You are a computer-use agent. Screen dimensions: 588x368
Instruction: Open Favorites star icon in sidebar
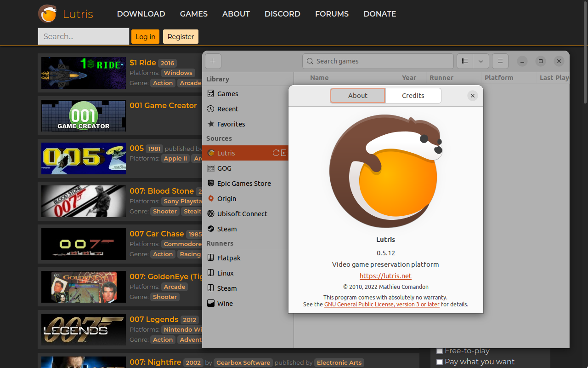point(211,124)
